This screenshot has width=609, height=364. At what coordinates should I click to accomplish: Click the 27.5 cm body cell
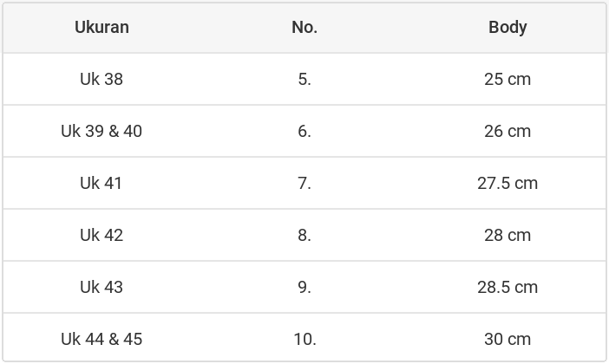(507, 183)
